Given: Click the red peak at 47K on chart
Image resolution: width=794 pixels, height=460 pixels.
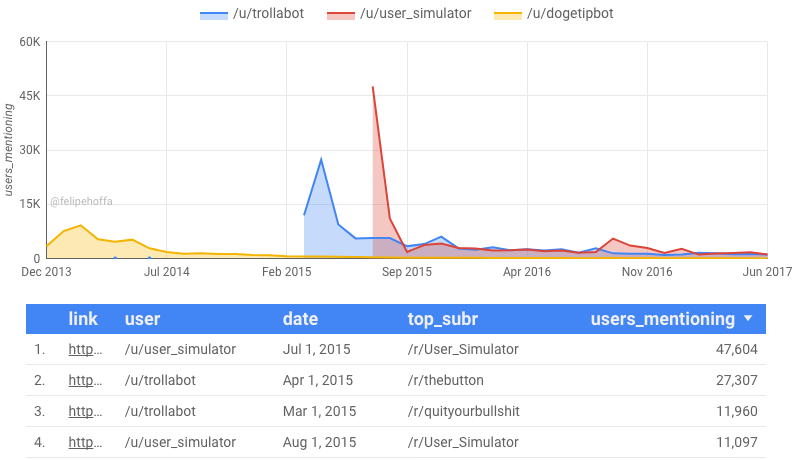Looking at the screenshot, I should click(x=373, y=87).
